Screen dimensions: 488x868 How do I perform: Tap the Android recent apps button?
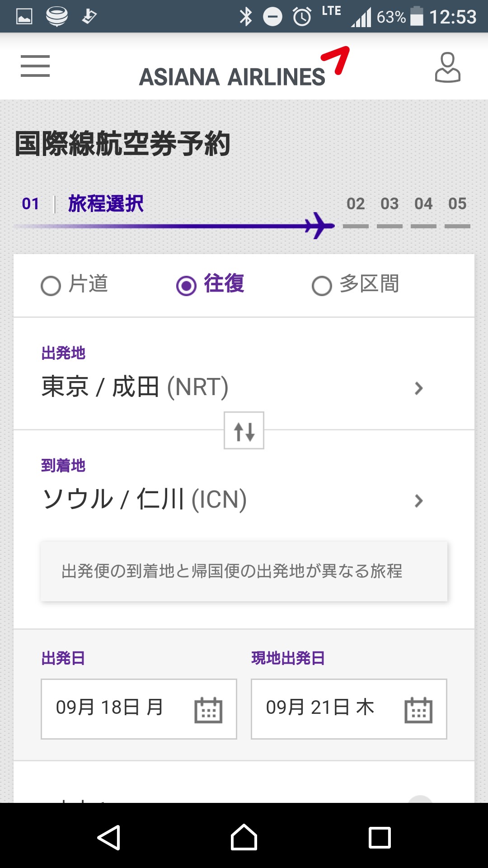coord(380,838)
